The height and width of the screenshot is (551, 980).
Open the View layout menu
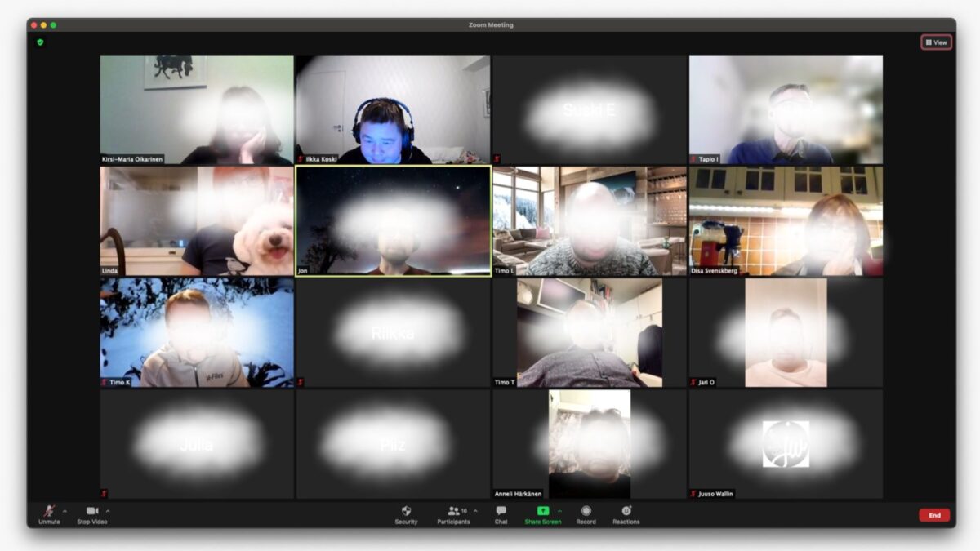[x=936, y=42]
